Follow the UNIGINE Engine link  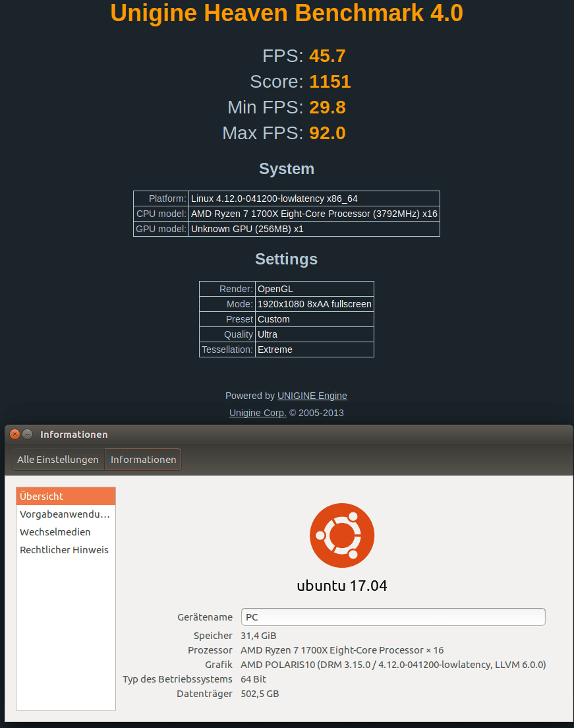tap(312, 396)
